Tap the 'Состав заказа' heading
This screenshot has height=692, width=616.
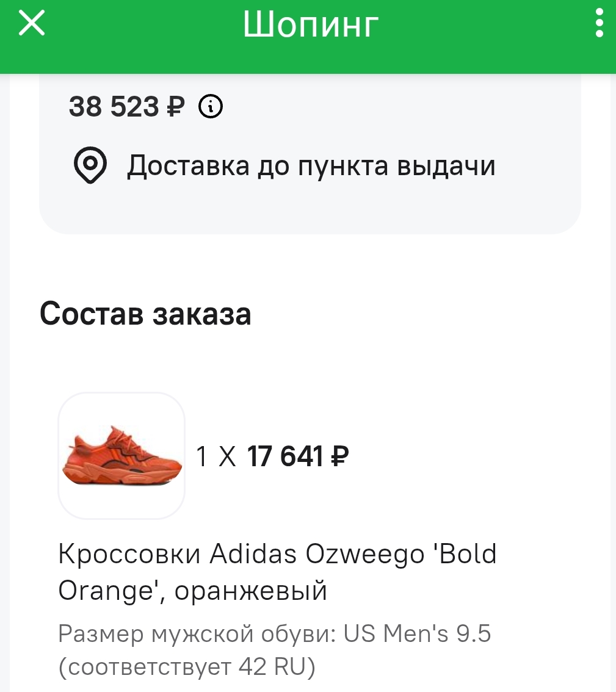pos(145,314)
